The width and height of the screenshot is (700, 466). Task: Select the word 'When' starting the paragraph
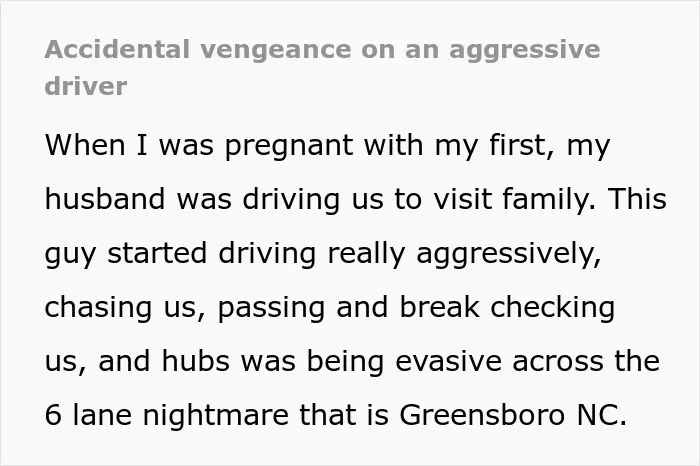(x=85, y=145)
